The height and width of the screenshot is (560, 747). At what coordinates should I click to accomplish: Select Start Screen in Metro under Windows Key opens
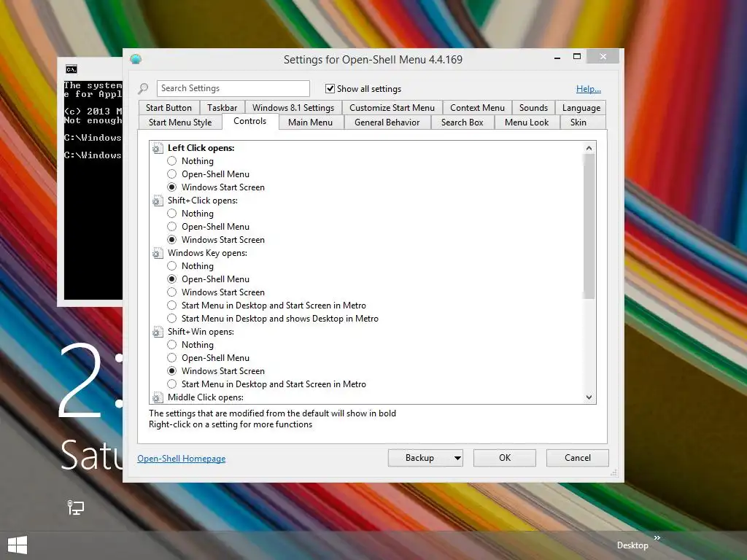click(x=172, y=306)
